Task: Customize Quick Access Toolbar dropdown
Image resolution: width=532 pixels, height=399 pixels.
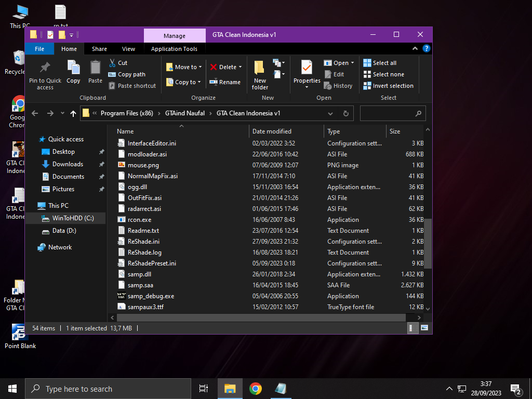Action: coord(71,35)
